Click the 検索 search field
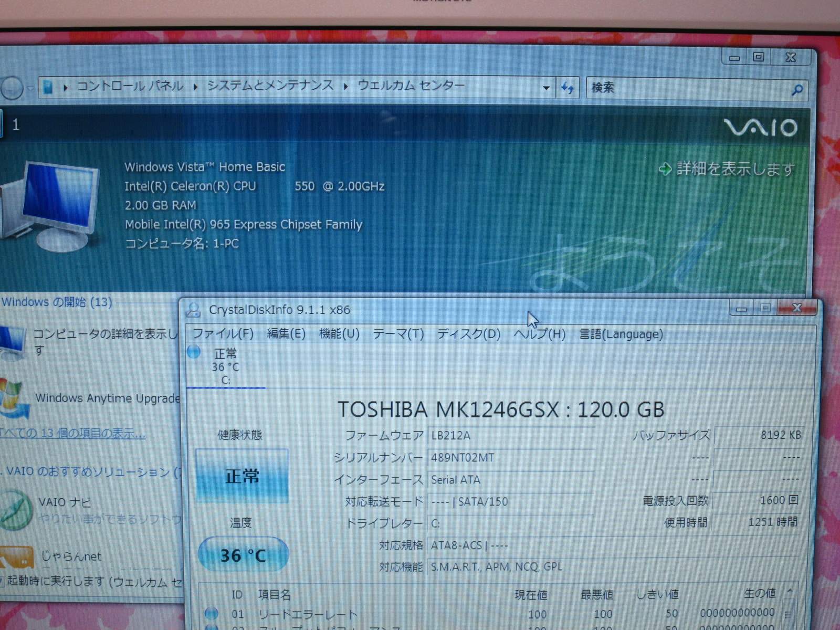Viewport: 840px width, 630px height. pos(688,88)
